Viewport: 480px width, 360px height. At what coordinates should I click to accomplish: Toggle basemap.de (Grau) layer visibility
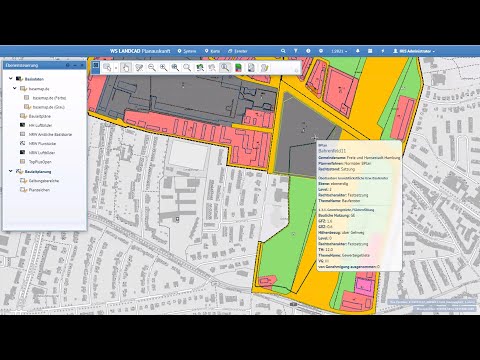(x=27, y=107)
